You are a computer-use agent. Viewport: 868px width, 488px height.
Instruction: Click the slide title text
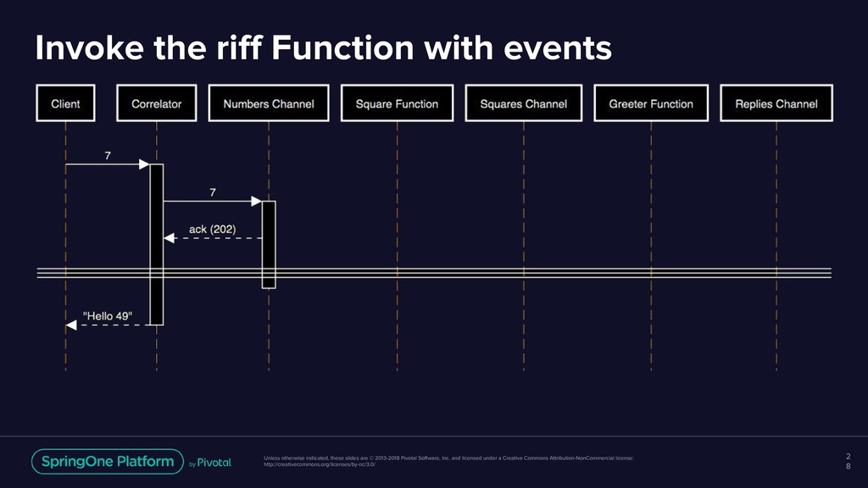(x=323, y=47)
